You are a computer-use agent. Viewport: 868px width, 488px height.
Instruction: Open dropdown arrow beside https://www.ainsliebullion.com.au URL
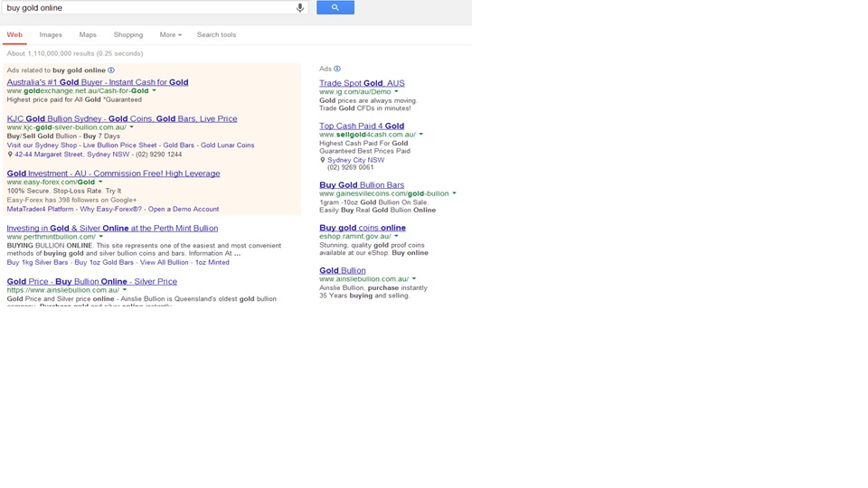pyautogui.click(x=125, y=290)
